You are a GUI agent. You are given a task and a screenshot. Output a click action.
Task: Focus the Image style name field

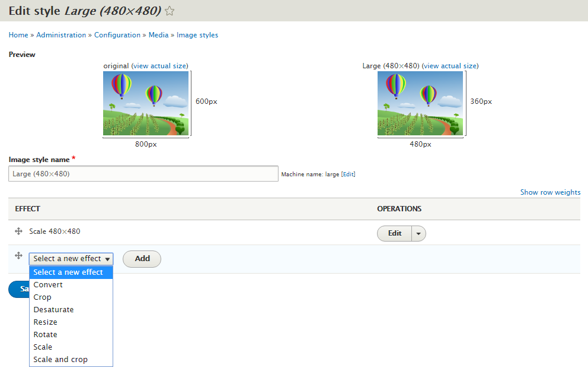pyautogui.click(x=143, y=174)
